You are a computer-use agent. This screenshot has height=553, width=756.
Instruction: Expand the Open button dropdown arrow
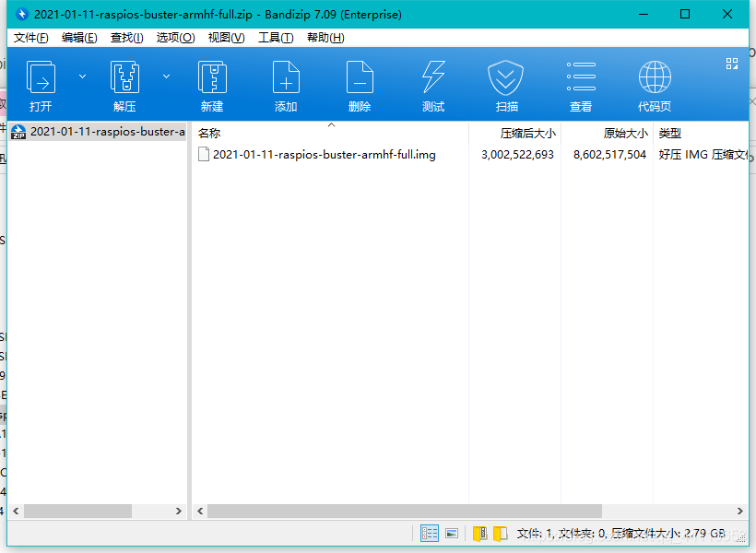click(82, 76)
